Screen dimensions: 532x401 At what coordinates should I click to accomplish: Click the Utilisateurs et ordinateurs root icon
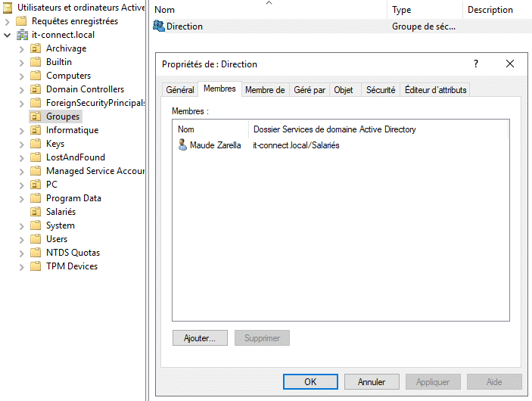8,8
